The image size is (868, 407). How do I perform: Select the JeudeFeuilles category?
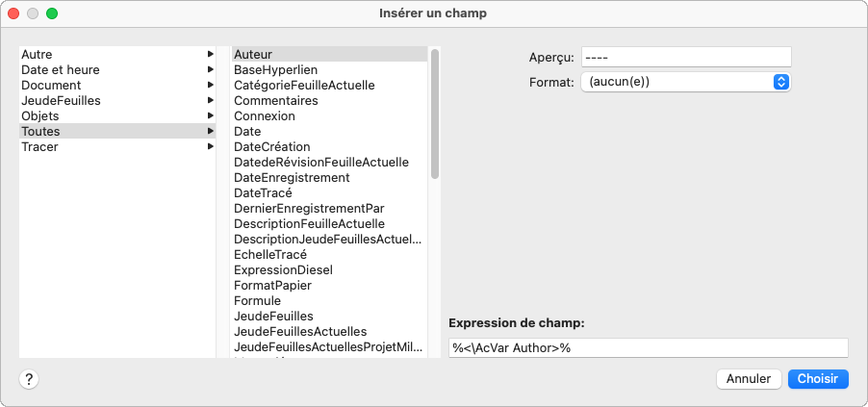(61, 101)
